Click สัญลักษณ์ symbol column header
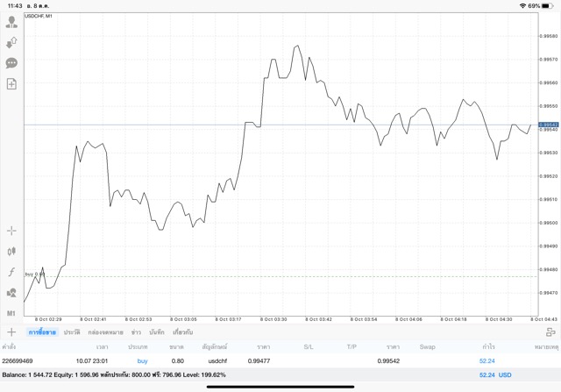Viewport: 561px width, 392px height. click(215, 347)
